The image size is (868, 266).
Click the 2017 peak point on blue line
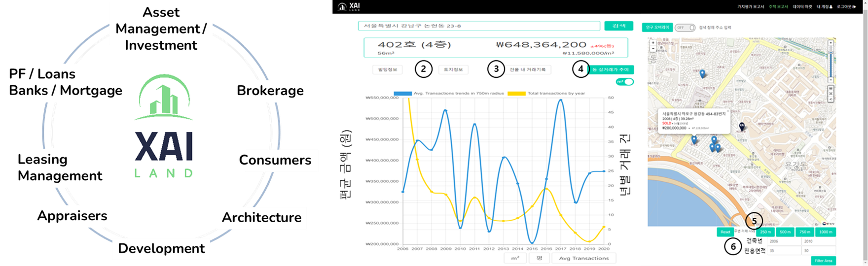[x=560, y=100]
